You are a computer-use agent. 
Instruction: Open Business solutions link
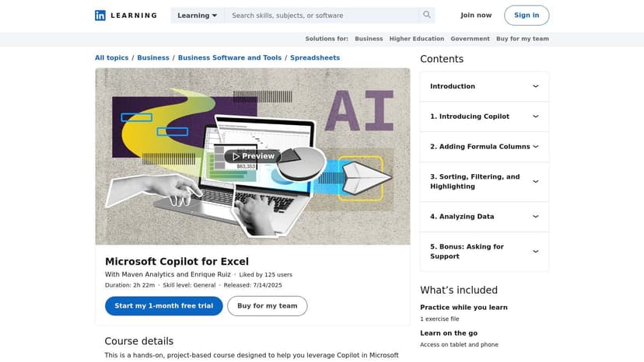pyautogui.click(x=369, y=39)
